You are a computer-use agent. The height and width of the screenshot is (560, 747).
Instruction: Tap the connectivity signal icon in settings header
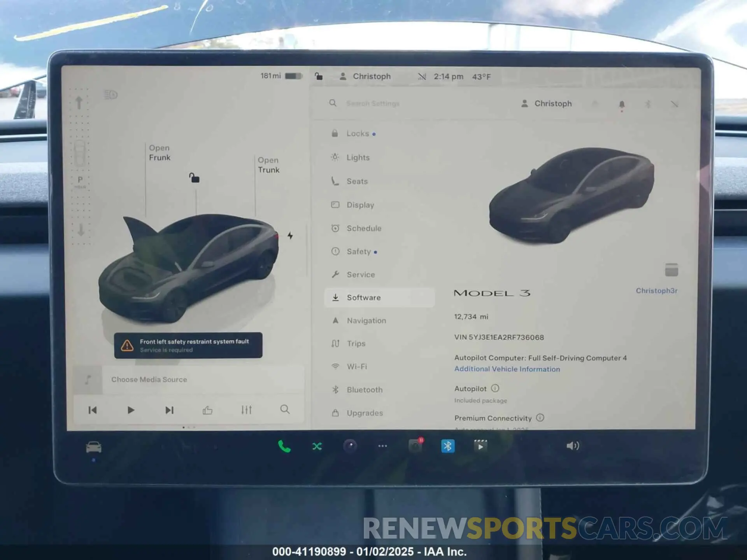674,104
